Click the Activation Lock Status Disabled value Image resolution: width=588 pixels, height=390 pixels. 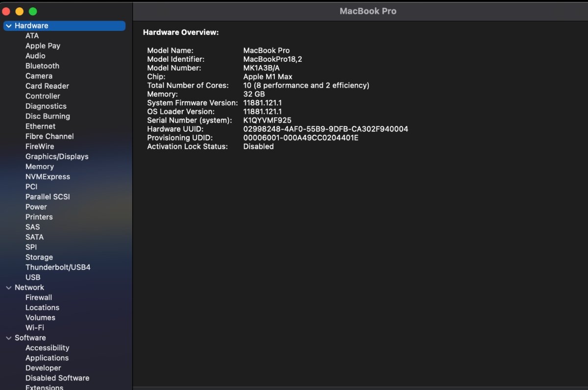coord(258,146)
